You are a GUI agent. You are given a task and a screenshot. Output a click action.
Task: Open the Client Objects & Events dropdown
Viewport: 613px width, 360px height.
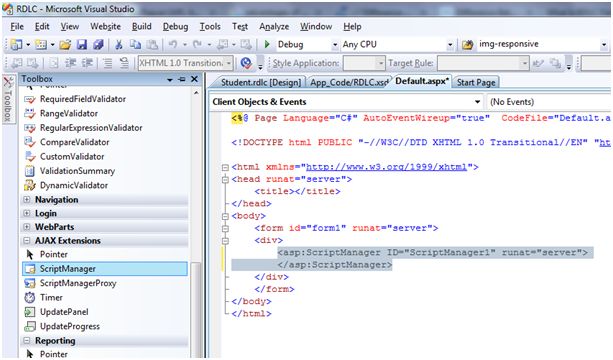(x=477, y=102)
